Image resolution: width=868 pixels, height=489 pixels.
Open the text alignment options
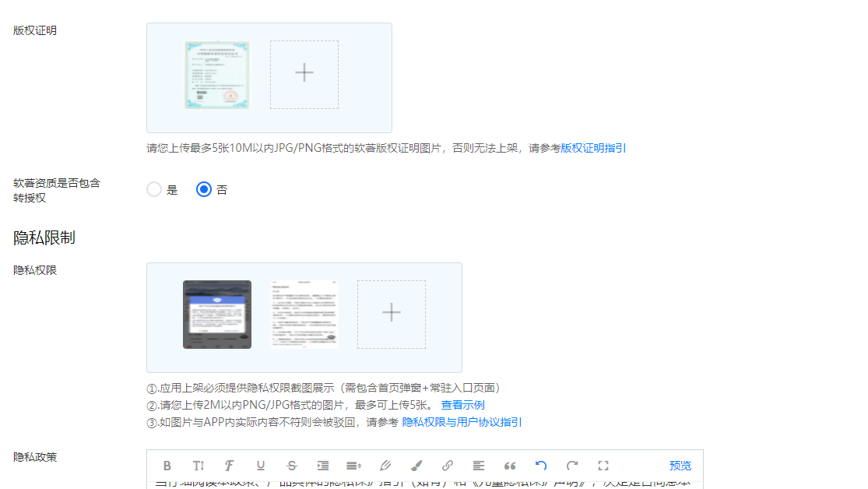point(479,466)
